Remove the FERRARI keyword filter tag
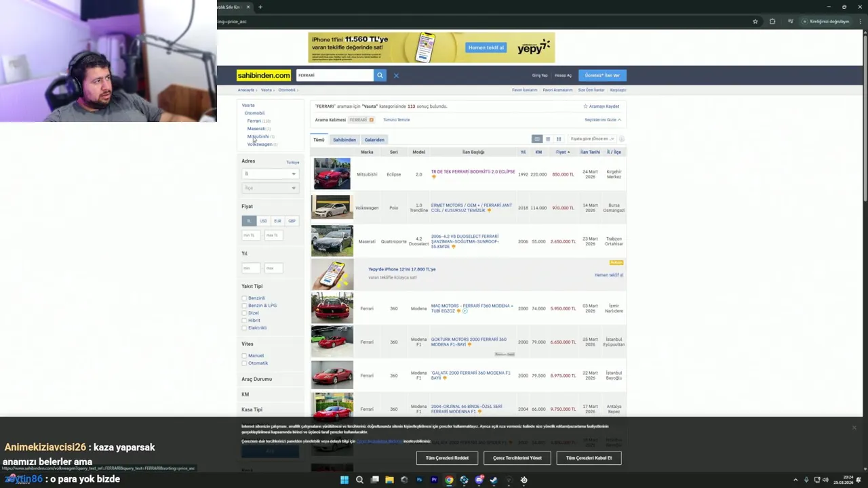The image size is (868, 488). pyautogui.click(x=371, y=120)
